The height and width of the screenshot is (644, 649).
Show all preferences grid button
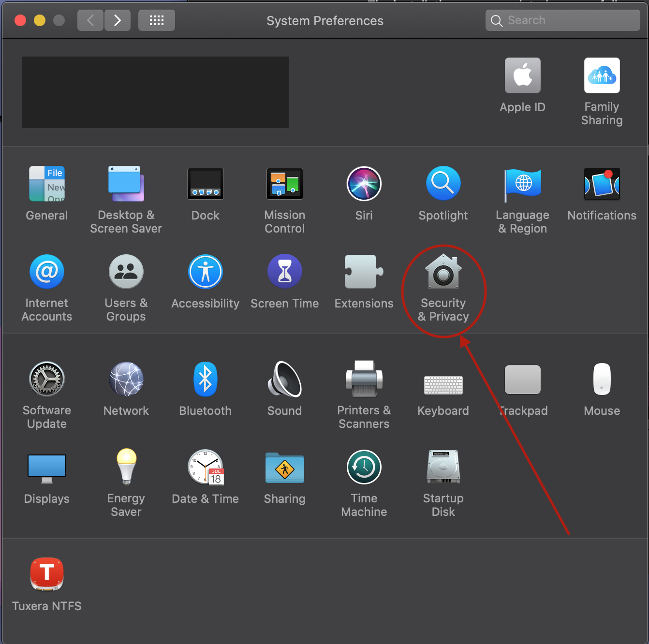pyautogui.click(x=157, y=20)
